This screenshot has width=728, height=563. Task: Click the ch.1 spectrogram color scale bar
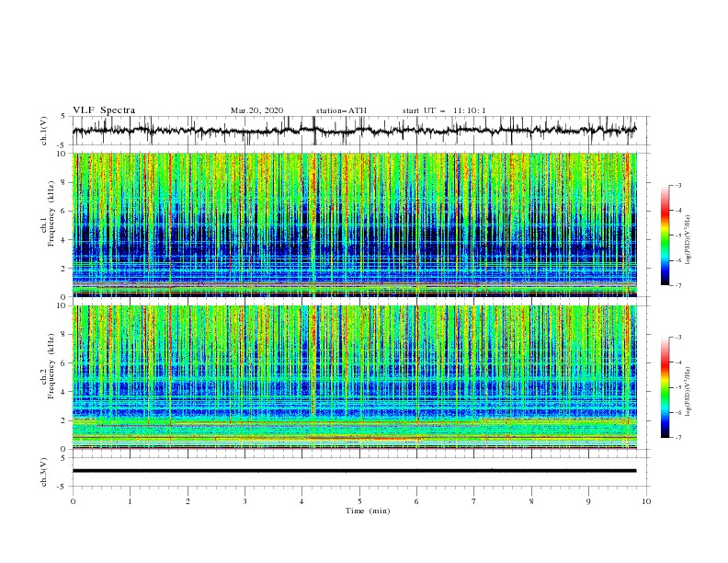pyautogui.click(x=665, y=236)
